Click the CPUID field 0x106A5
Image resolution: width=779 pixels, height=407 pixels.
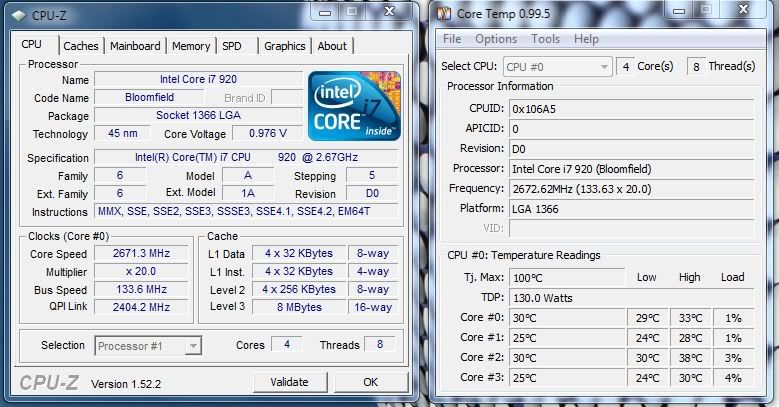click(631, 109)
